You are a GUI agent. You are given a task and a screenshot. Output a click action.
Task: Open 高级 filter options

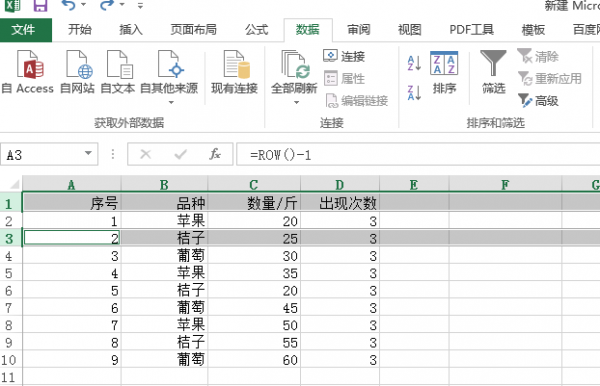tap(538, 101)
